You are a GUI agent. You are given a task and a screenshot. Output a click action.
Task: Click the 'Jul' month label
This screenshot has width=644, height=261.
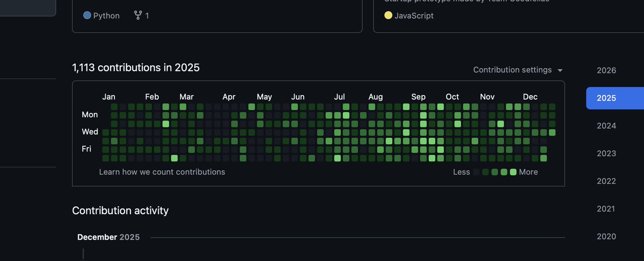pos(340,97)
